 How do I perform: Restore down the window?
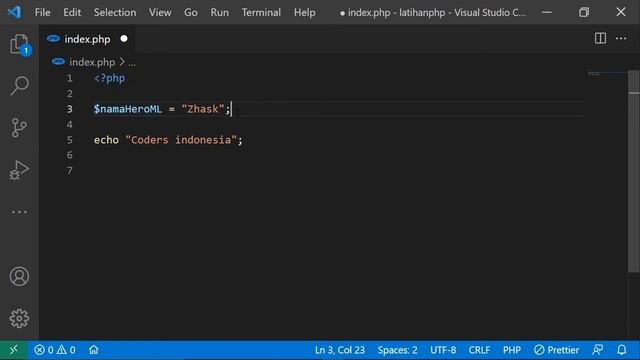click(584, 12)
